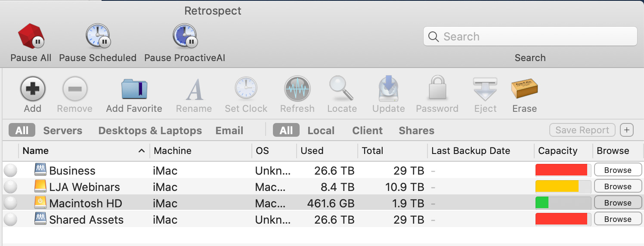Toggle the status circle beside Shared Assets

(10, 220)
